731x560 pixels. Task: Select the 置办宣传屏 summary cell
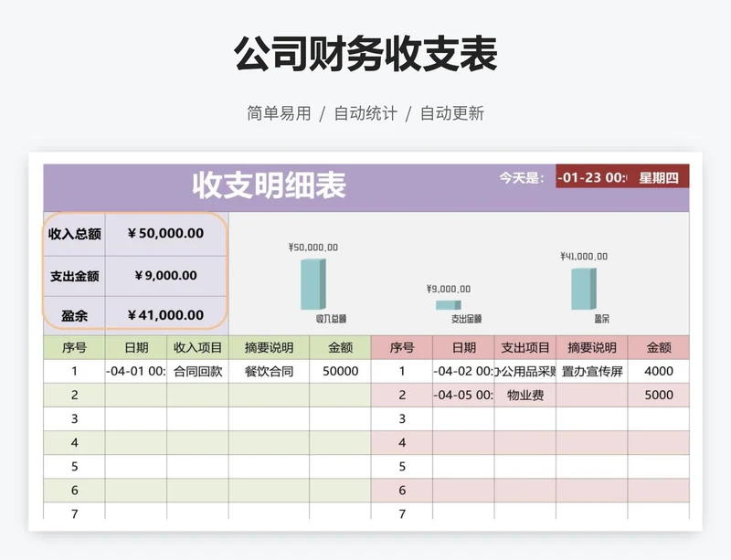(592, 371)
